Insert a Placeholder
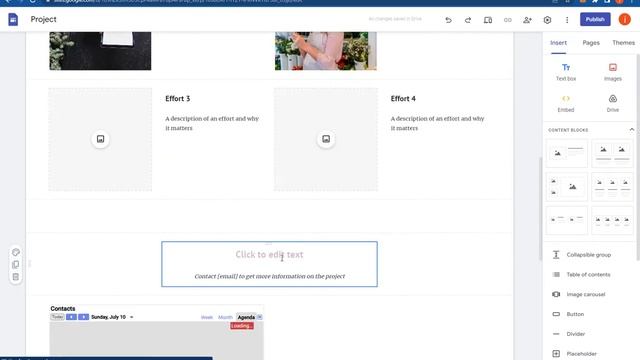This screenshot has height=360, width=640. (x=575, y=354)
